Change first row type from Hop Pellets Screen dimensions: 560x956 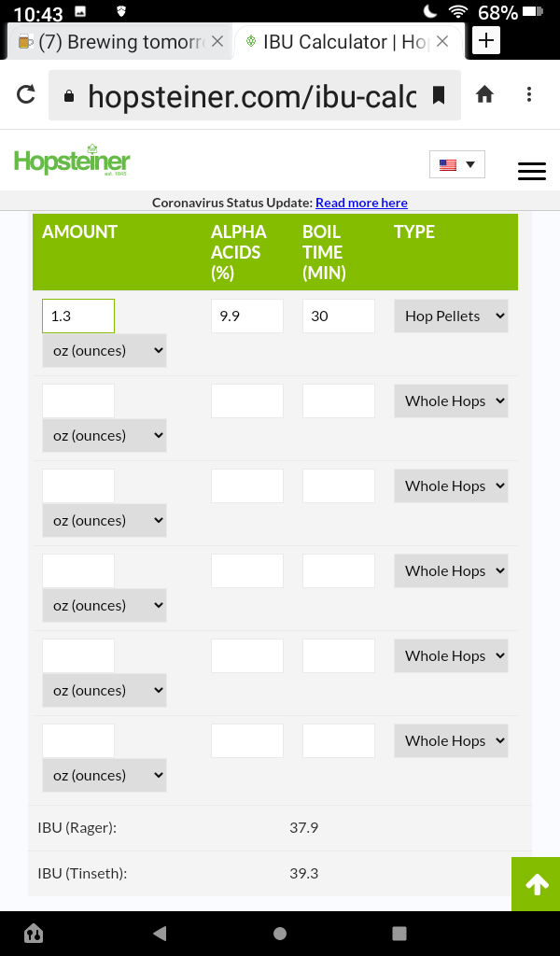click(x=452, y=316)
